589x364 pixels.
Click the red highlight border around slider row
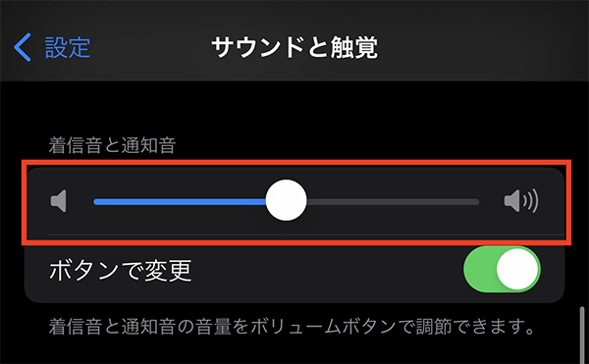[x=296, y=163]
